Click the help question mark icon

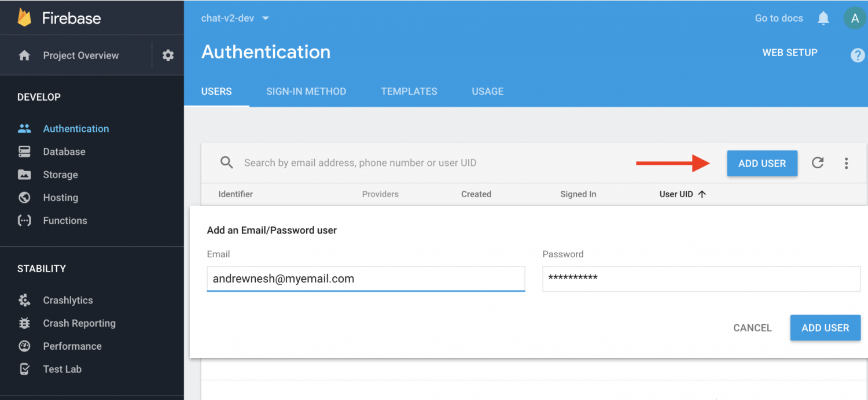(857, 55)
